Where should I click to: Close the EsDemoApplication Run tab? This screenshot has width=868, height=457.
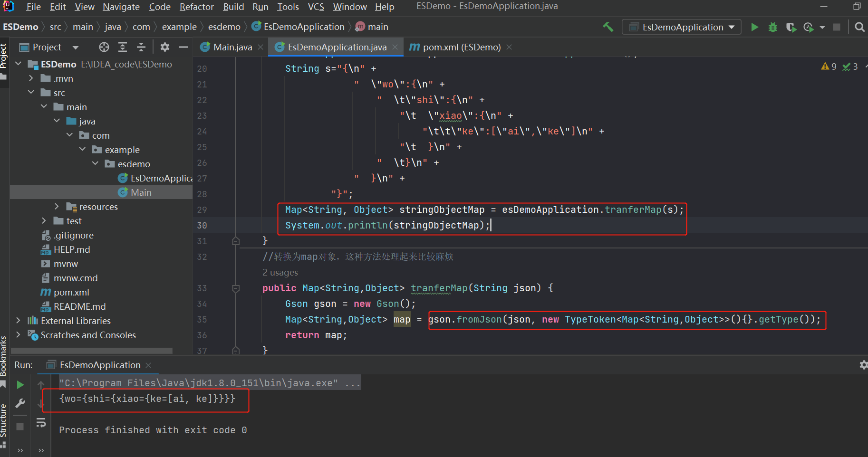[x=148, y=365]
